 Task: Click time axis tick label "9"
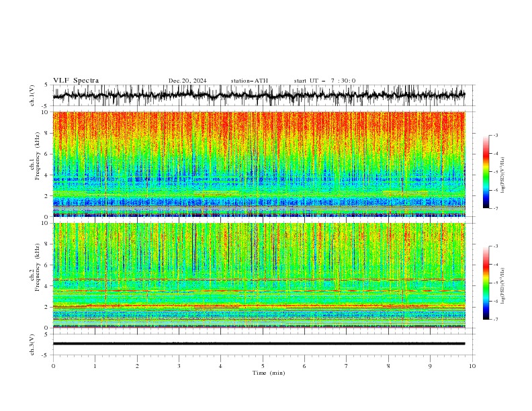pyautogui.click(x=430, y=366)
